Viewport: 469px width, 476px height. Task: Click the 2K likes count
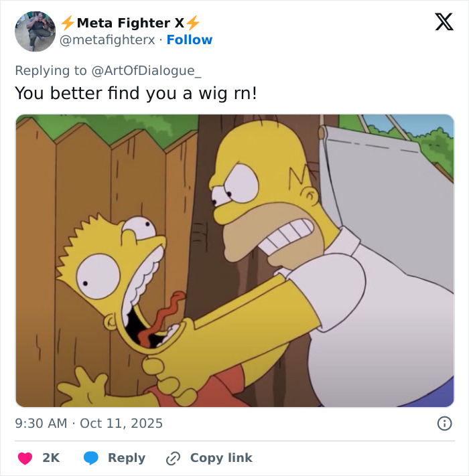[x=51, y=458]
